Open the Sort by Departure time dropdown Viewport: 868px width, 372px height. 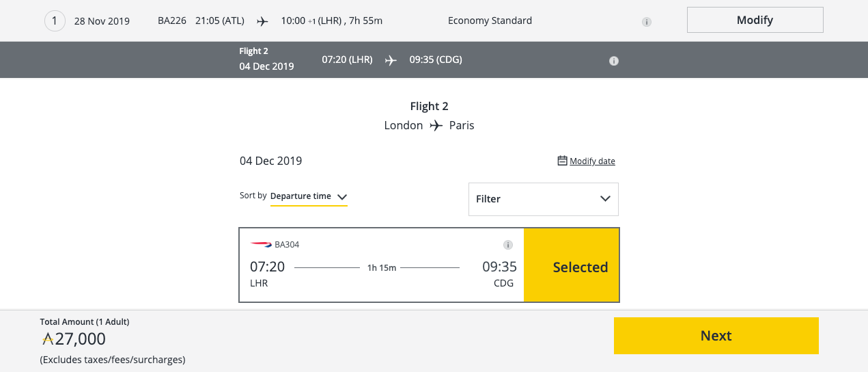pyautogui.click(x=309, y=196)
